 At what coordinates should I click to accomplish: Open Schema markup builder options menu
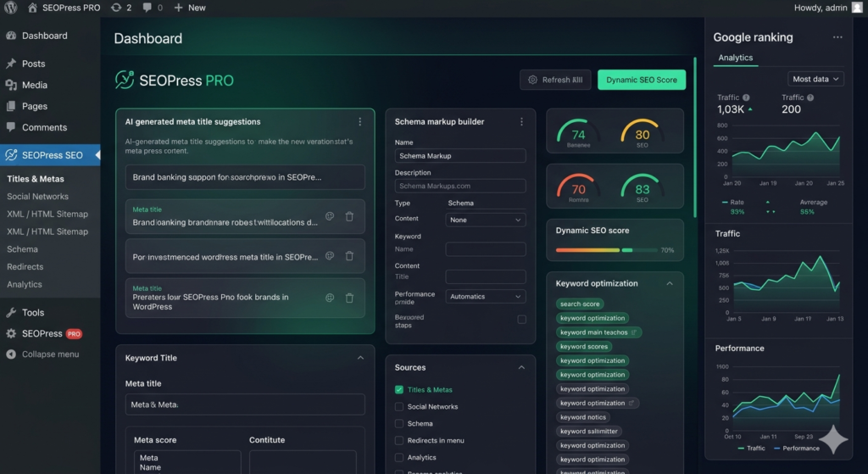(x=521, y=122)
